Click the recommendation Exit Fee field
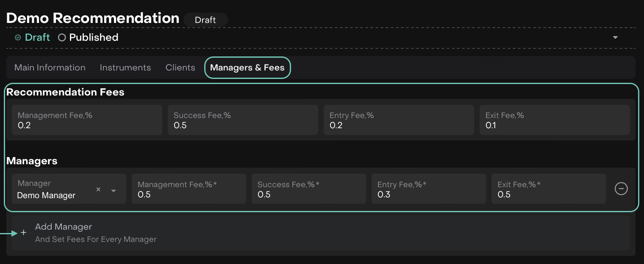644x264 pixels. [x=555, y=121]
